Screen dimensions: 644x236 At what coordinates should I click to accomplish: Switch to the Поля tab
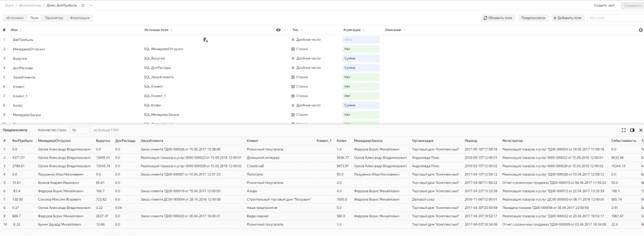(x=34, y=18)
